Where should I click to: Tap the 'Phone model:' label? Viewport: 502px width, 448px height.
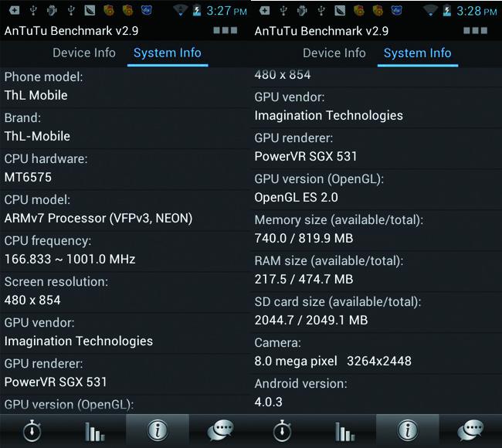[43, 76]
